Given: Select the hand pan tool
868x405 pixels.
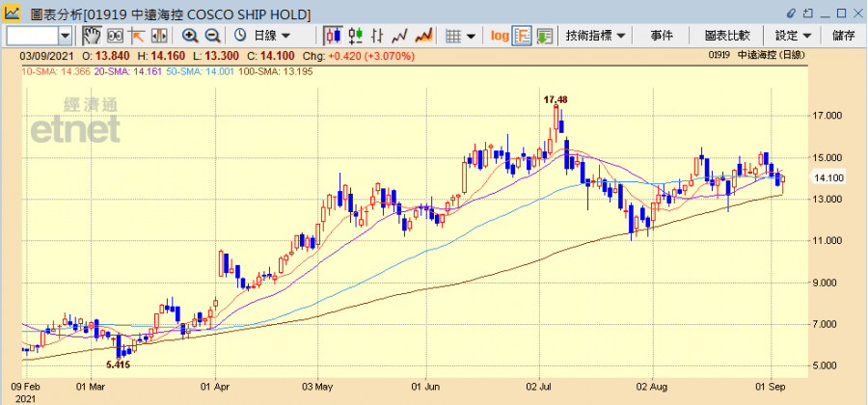Looking at the screenshot, I should coord(92,36).
